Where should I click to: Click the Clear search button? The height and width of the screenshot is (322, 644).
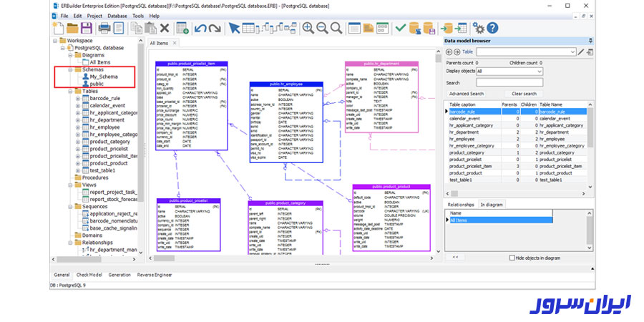tap(524, 94)
